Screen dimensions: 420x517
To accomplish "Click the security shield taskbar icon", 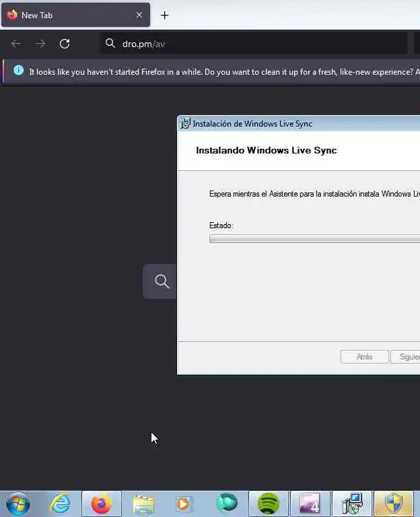I will pos(393,504).
